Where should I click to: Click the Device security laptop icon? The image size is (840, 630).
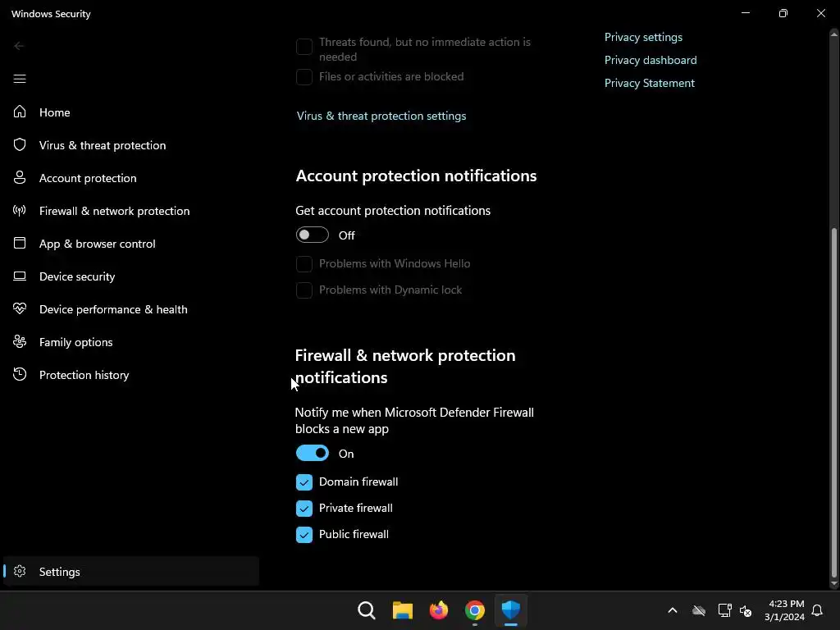click(x=20, y=276)
